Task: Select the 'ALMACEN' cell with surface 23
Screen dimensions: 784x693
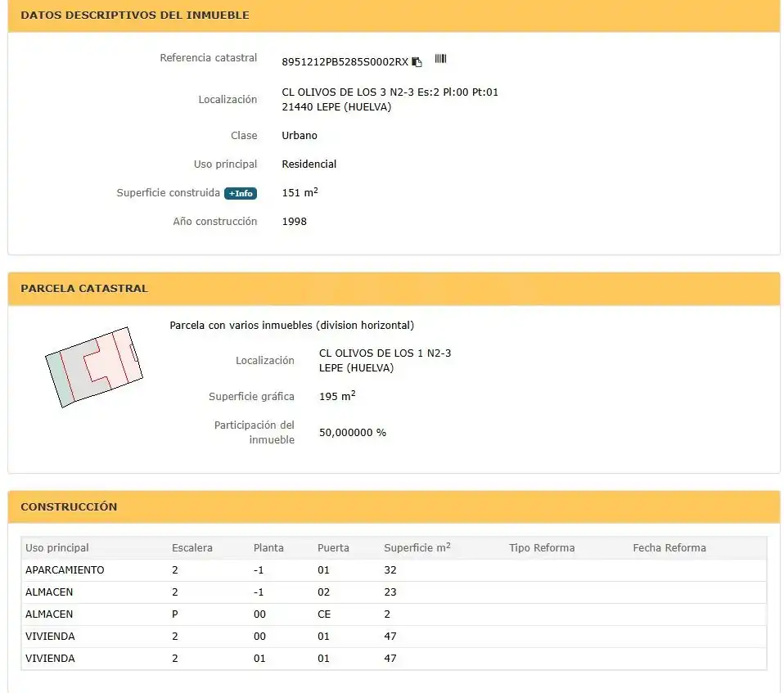Action: click(x=49, y=592)
